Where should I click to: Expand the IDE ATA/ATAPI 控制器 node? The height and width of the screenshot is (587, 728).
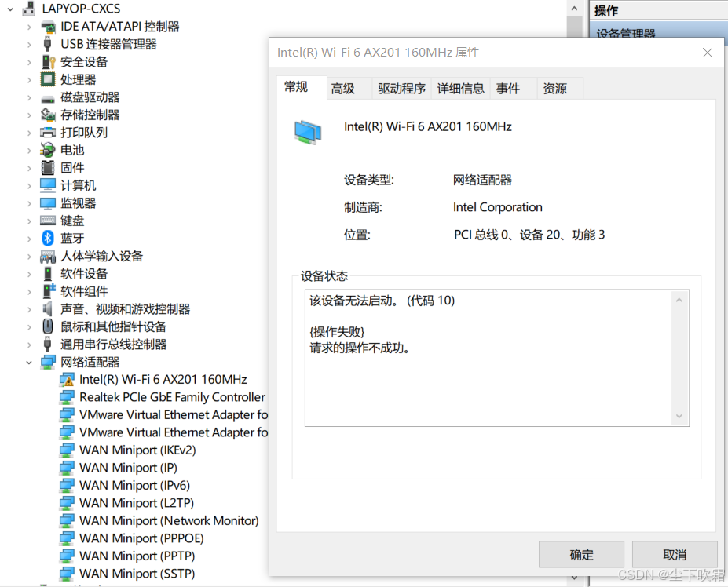[x=29, y=27]
